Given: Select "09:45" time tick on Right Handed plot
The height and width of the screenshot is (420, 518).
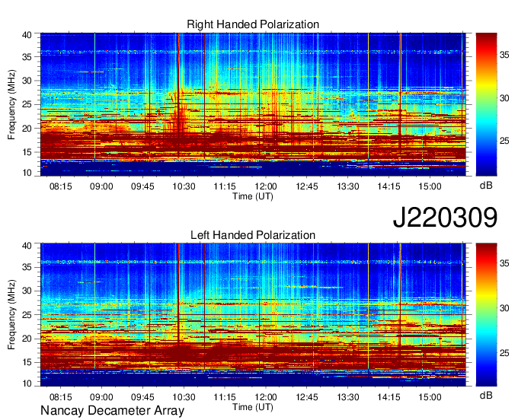Looking at the screenshot, I should click(142, 186).
